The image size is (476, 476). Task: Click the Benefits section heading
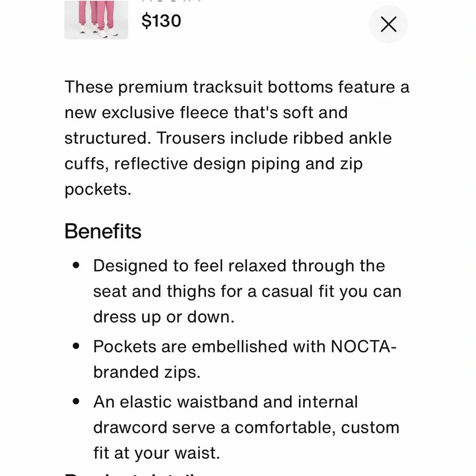[x=103, y=231]
